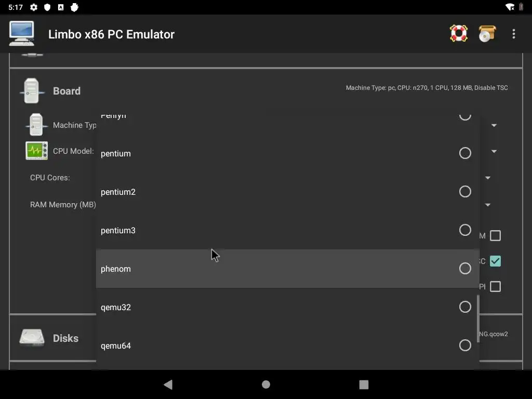
Task: Click the CPU Model label
Action: pyautogui.click(x=73, y=151)
